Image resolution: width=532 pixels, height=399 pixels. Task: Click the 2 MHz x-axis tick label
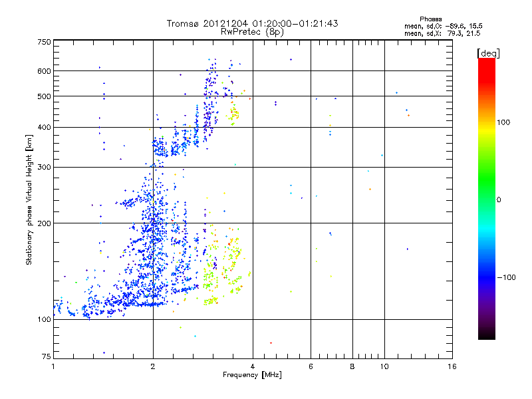point(153,366)
